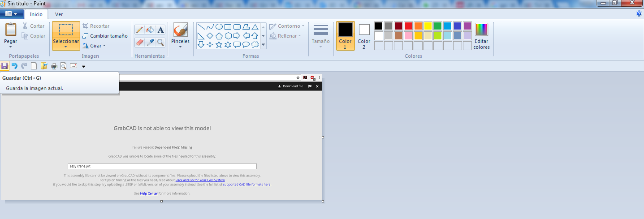Click the Copiar copy button
Image resolution: width=644 pixels, height=219 pixels.
pos(34,36)
